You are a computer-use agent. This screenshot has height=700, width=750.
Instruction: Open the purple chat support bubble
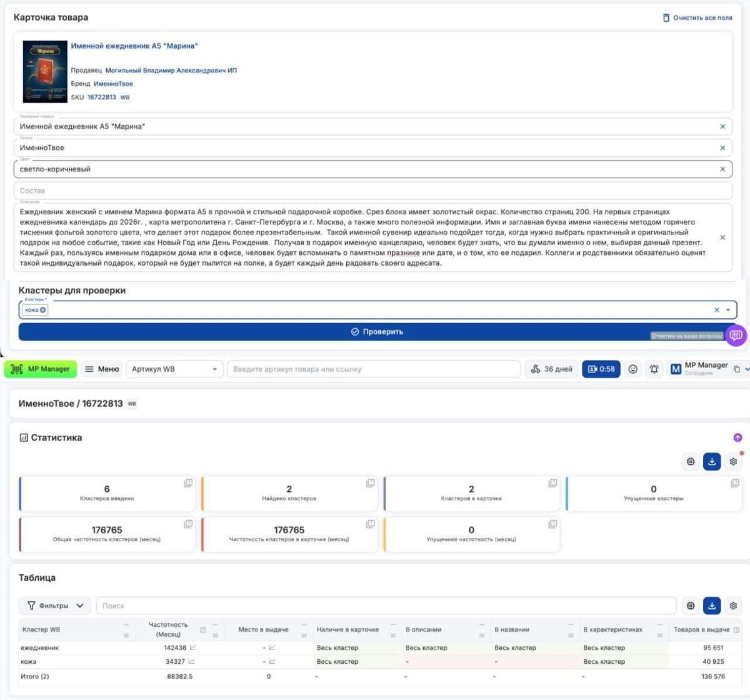click(x=736, y=335)
